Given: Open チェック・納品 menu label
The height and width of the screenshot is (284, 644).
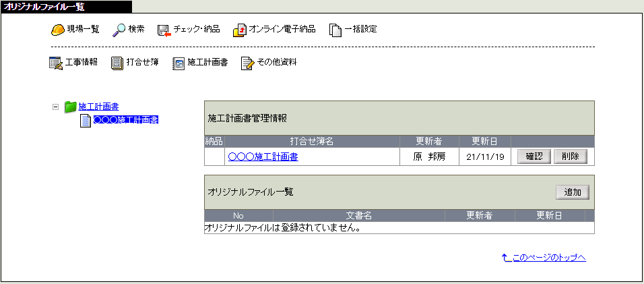Looking at the screenshot, I should [197, 29].
